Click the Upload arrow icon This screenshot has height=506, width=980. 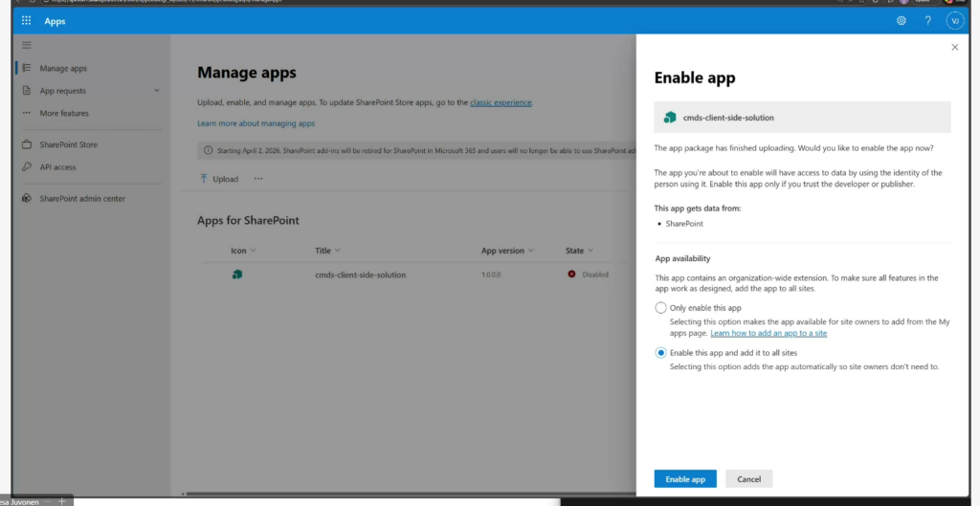[204, 179]
